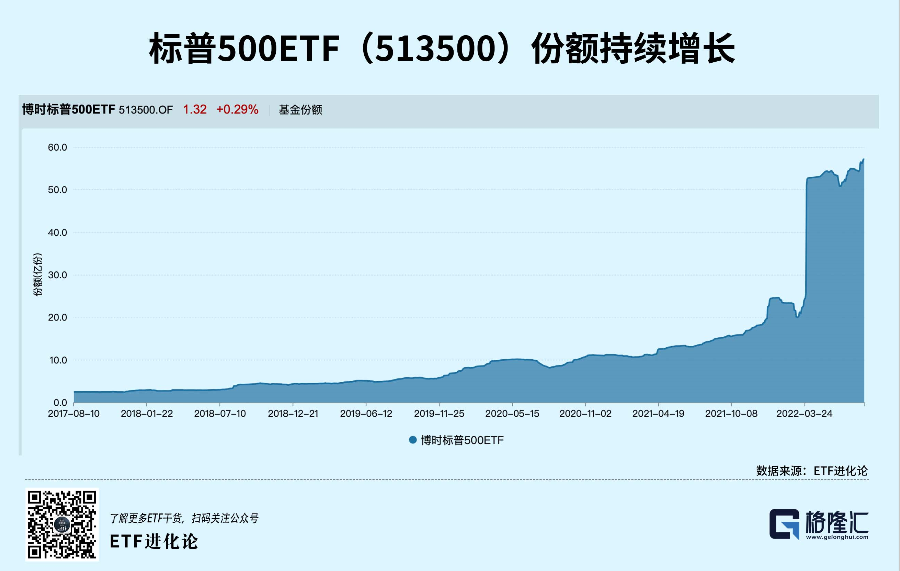Screen dimensions: 900x571
Task: Click the y-axis label 40.0
Action: point(57,233)
